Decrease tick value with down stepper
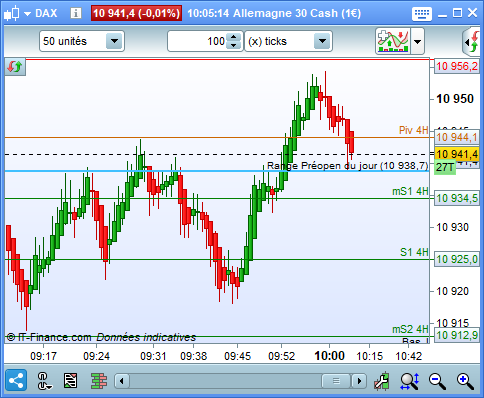Screen dimensions: 484x398 pos(234,45)
